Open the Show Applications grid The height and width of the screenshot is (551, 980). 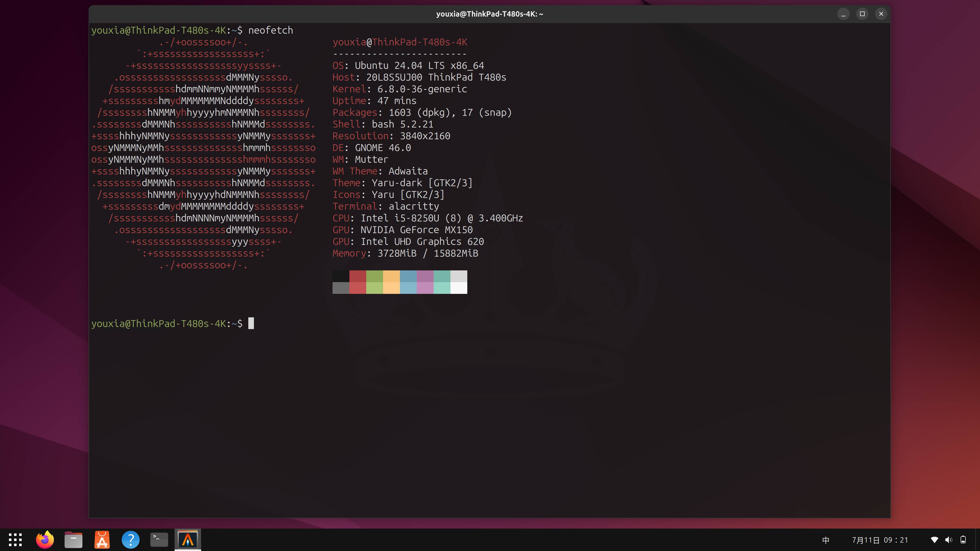coord(15,540)
